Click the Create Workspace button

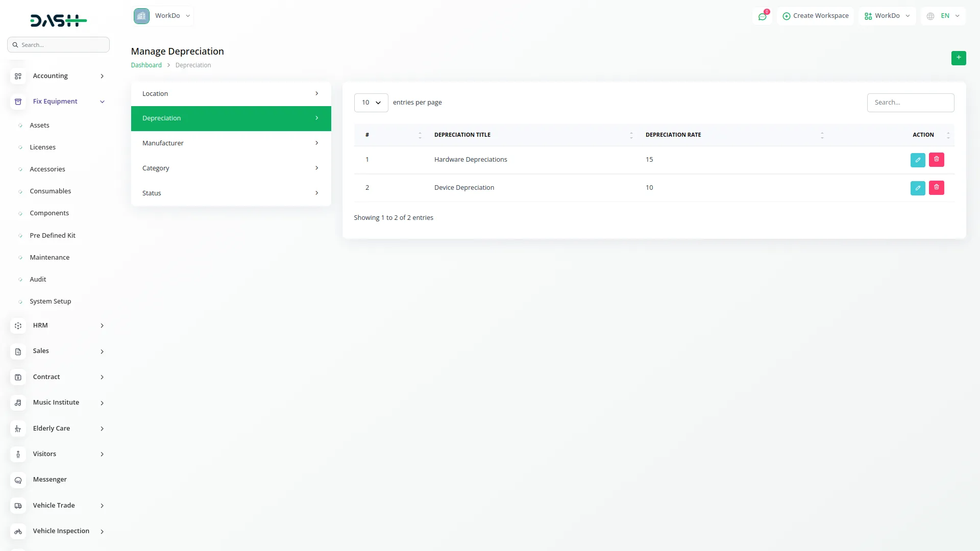[x=815, y=16]
